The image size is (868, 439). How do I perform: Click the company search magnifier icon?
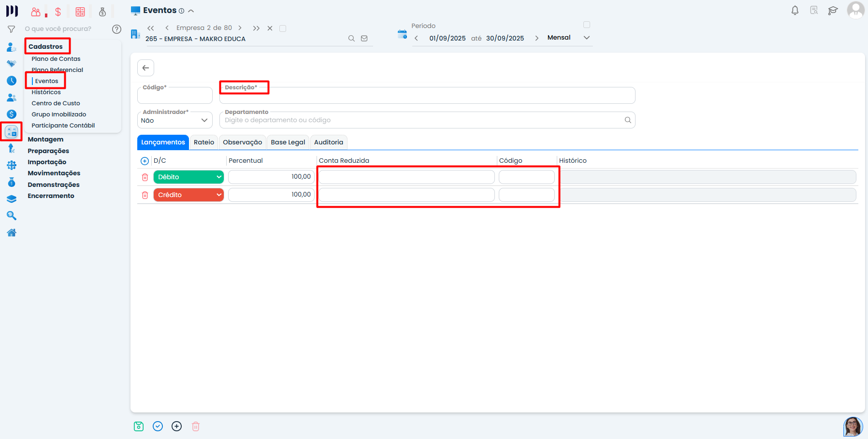pos(351,39)
